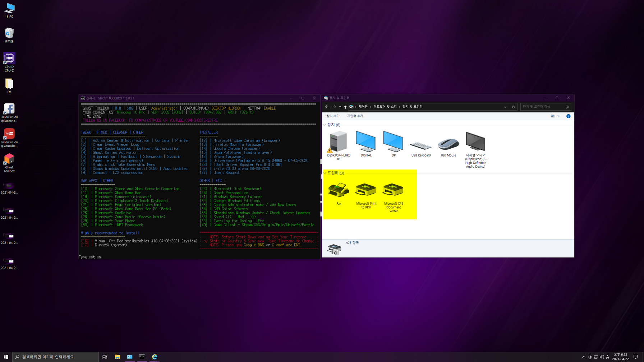644x362 pixels.
Task: Click 'Ghost Online Activator' text in toolbox
Action: pos(115,153)
